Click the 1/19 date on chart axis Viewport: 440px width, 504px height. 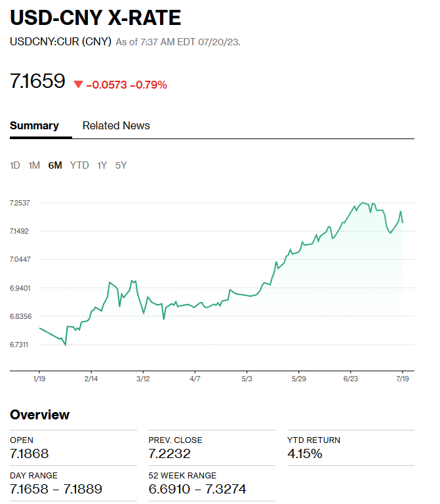[x=39, y=379]
